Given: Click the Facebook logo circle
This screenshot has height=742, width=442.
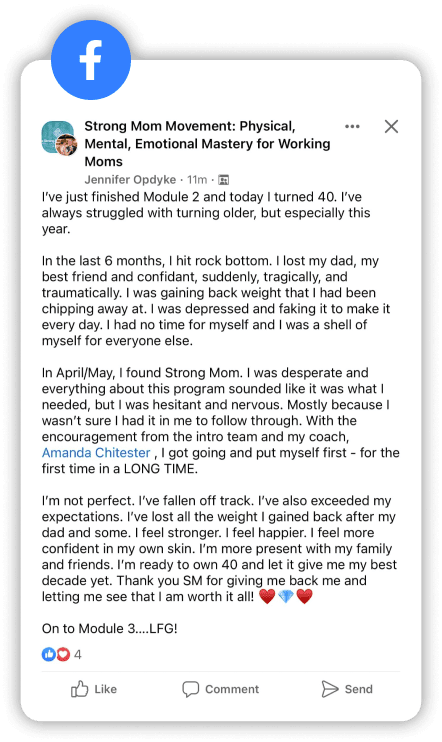Looking at the screenshot, I should tap(91, 60).
